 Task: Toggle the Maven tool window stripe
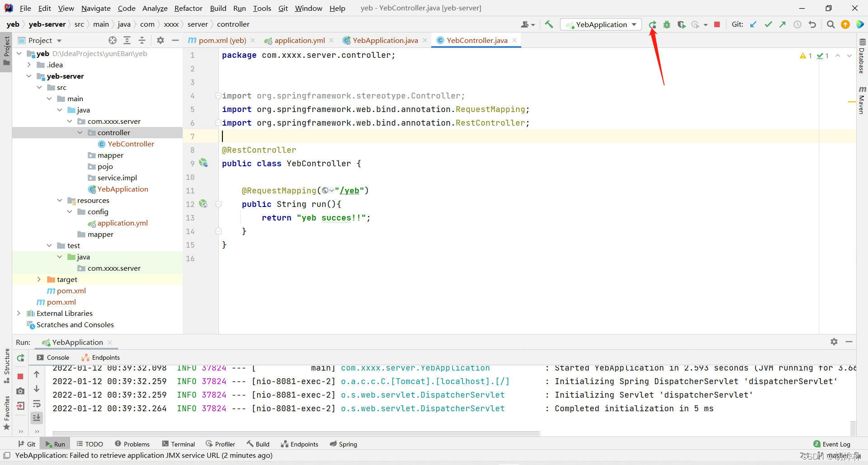click(x=862, y=99)
